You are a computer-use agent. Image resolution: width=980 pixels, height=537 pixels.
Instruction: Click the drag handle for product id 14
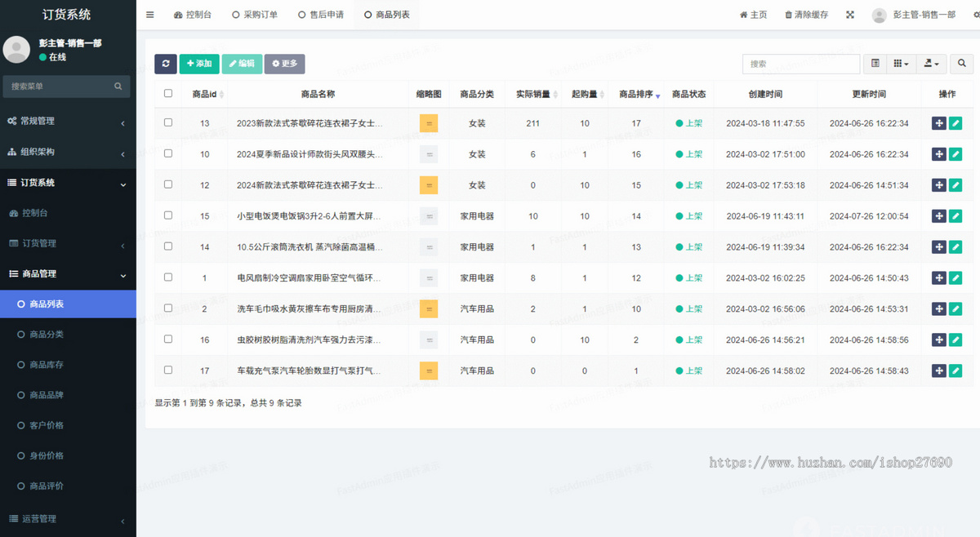(939, 247)
